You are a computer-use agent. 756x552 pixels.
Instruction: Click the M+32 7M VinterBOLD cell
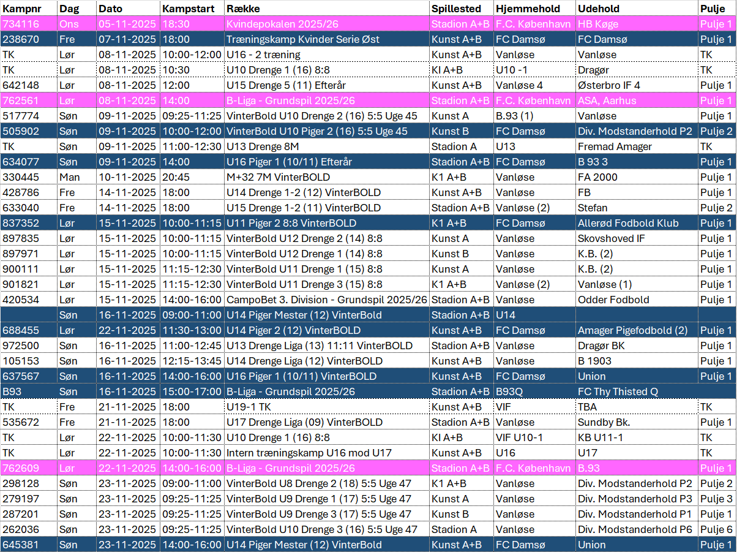point(278,177)
